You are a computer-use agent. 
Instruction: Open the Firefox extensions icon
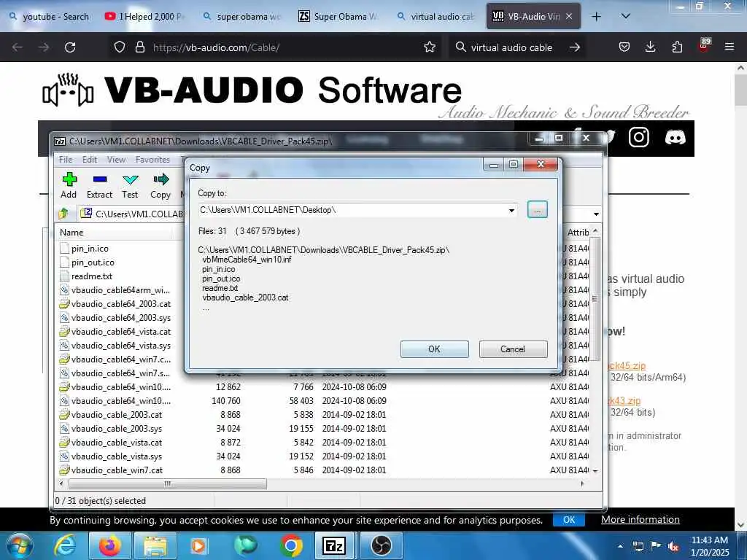tap(677, 47)
